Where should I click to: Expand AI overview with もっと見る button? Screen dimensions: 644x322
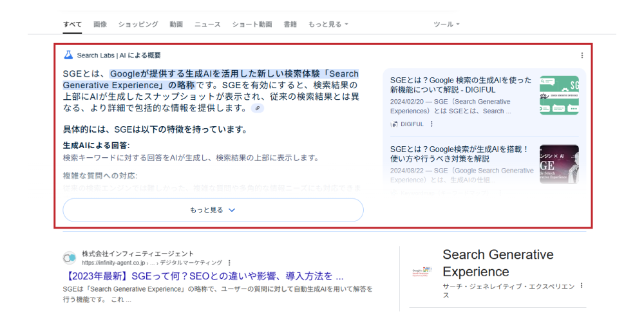click(x=213, y=210)
